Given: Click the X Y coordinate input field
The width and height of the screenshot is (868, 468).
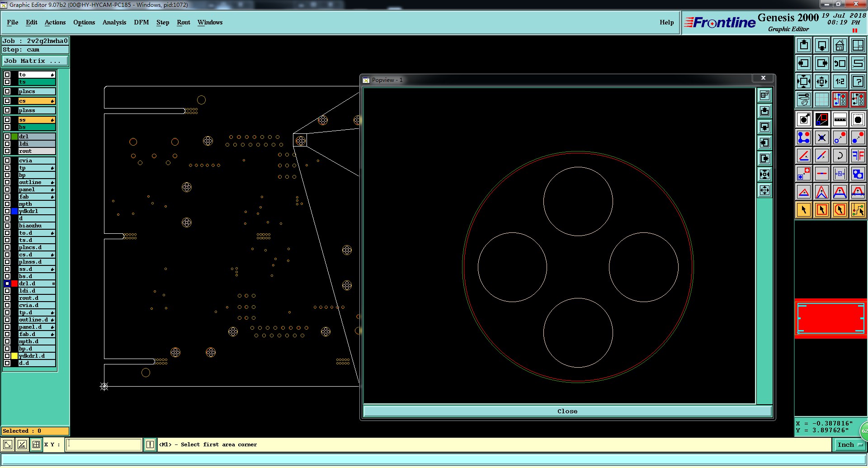Looking at the screenshot, I should (x=104, y=444).
